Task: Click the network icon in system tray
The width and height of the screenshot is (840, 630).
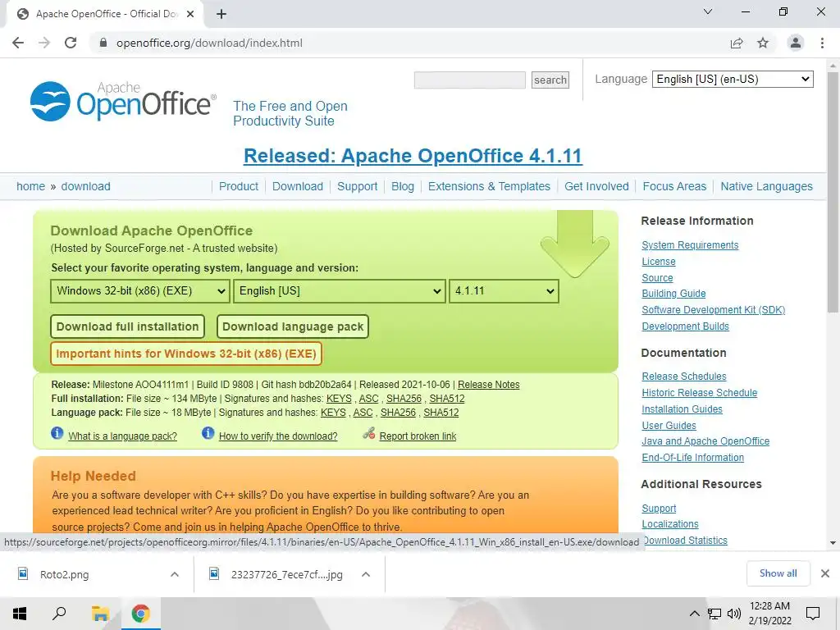Action: coord(714,614)
